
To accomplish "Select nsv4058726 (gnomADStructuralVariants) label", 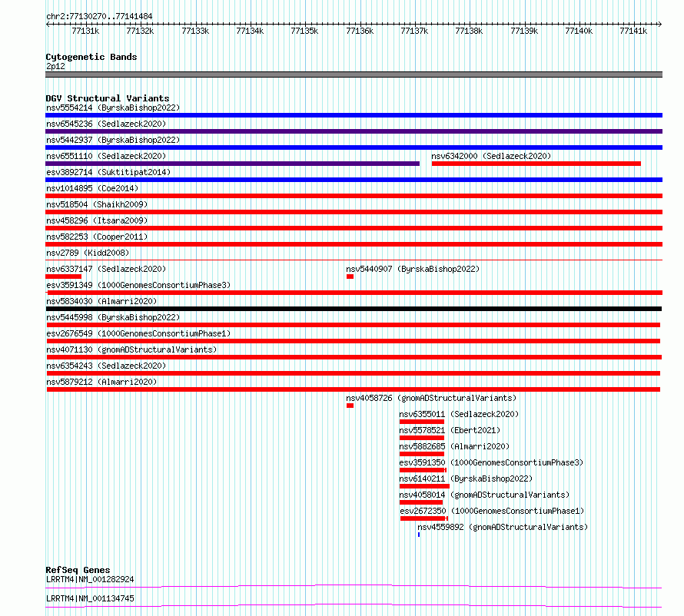I will click(431, 398).
